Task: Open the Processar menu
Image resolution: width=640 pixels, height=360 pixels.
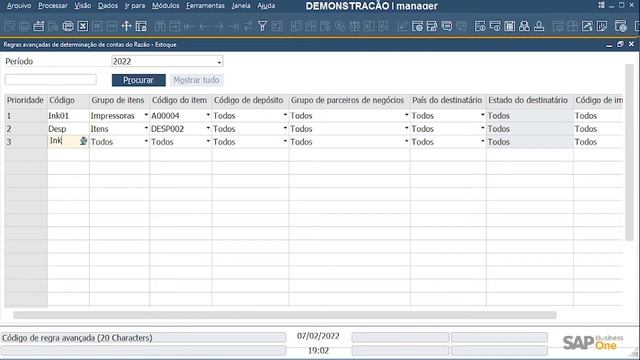Action: click(x=53, y=6)
